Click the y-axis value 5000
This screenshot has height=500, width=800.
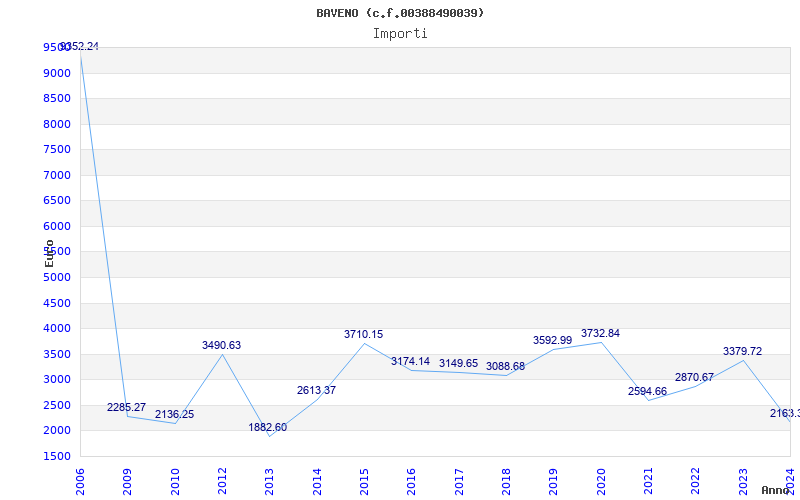(57, 278)
